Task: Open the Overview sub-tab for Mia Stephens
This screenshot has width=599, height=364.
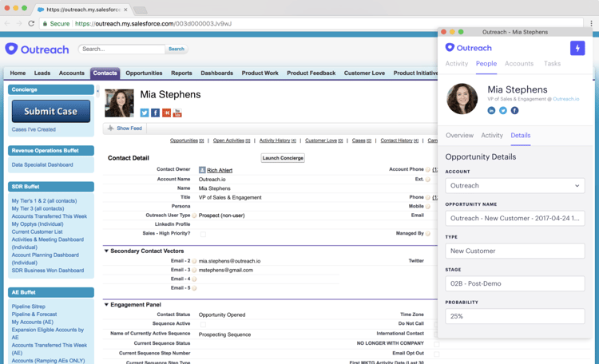Action: 459,135
